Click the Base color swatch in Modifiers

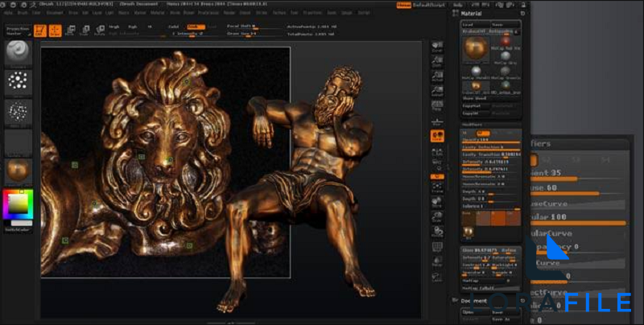(x=469, y=218)
